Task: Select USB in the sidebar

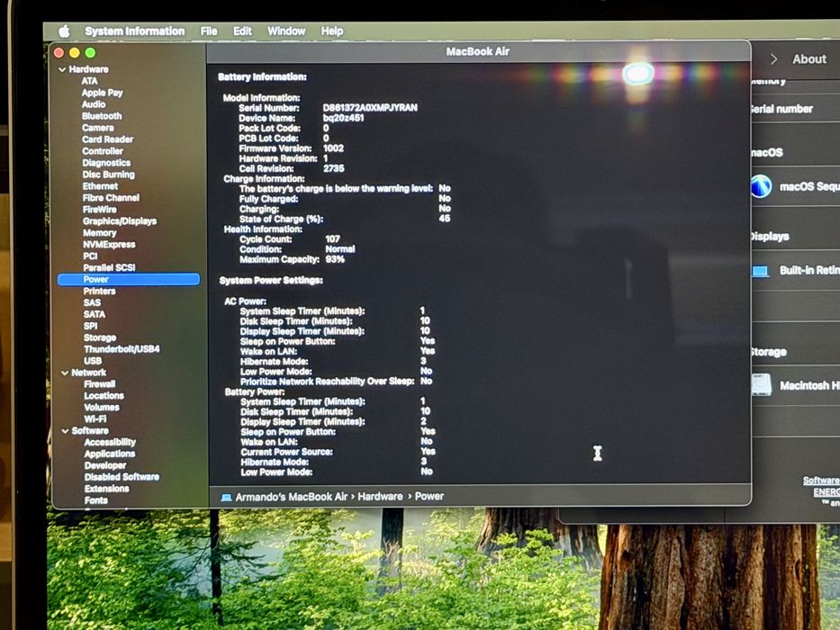Action: click(x=93, y=361)
